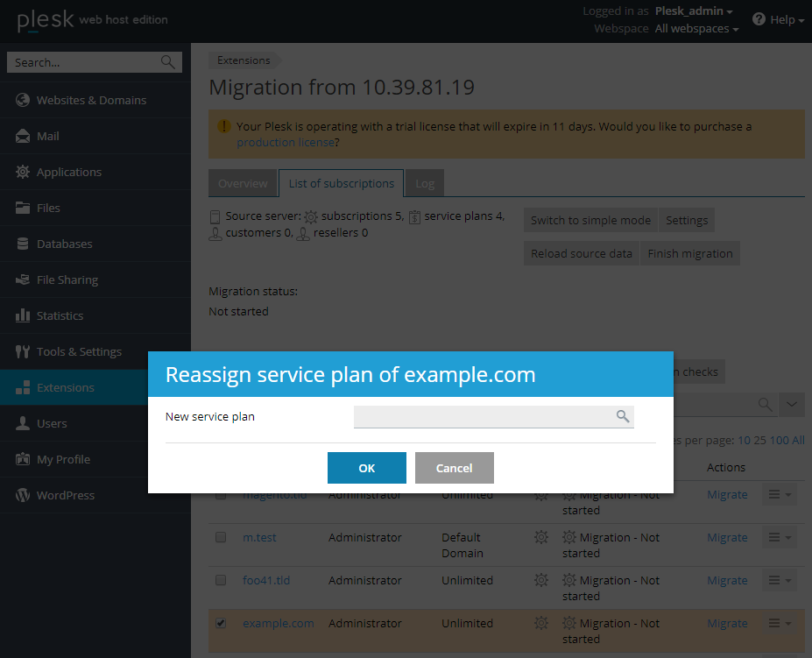Switch to the Overview tab
Screen dimensions: 812x658
[x=243, y=183]
